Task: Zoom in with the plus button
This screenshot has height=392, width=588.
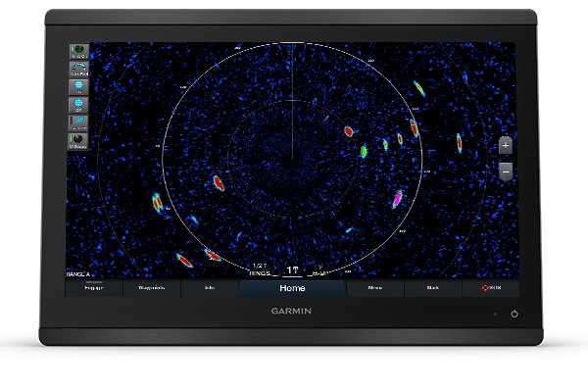Action: [506, 145]
